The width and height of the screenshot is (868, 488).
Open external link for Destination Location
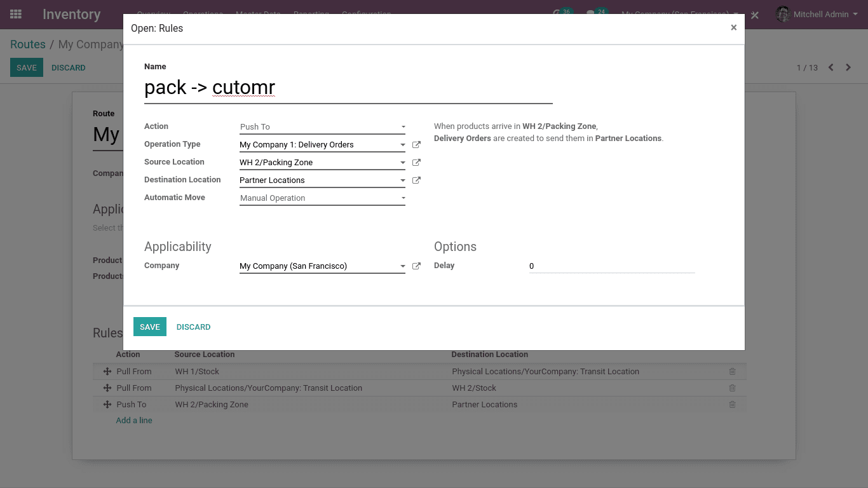coord(416,180)
